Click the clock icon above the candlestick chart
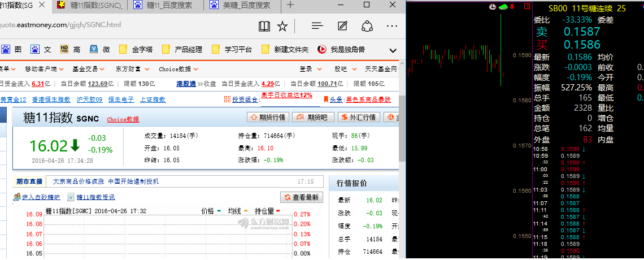Image resolution: width=644 pixels, height=260 pixels. coord(493,7)
